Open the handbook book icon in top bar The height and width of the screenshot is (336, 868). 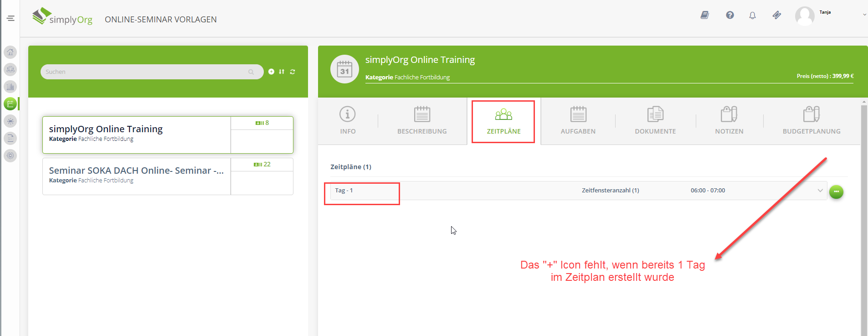(705, 16)
